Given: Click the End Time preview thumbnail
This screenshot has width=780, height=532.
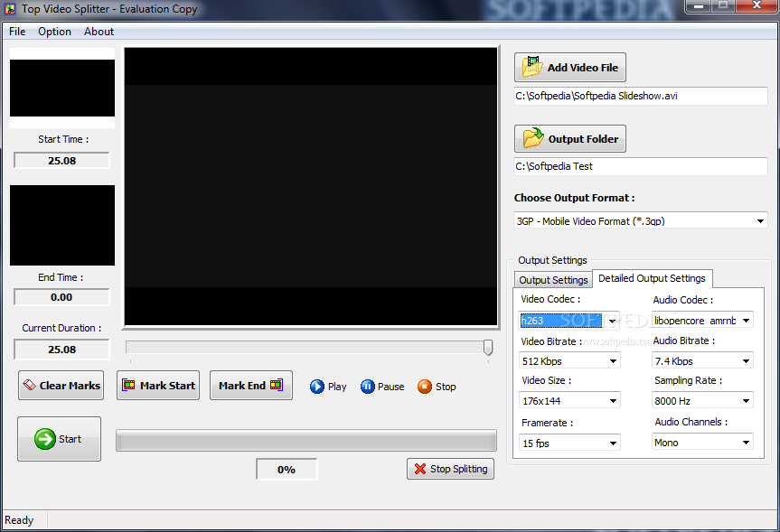Looking at the screenshot, I should click(x=62, y=225).
